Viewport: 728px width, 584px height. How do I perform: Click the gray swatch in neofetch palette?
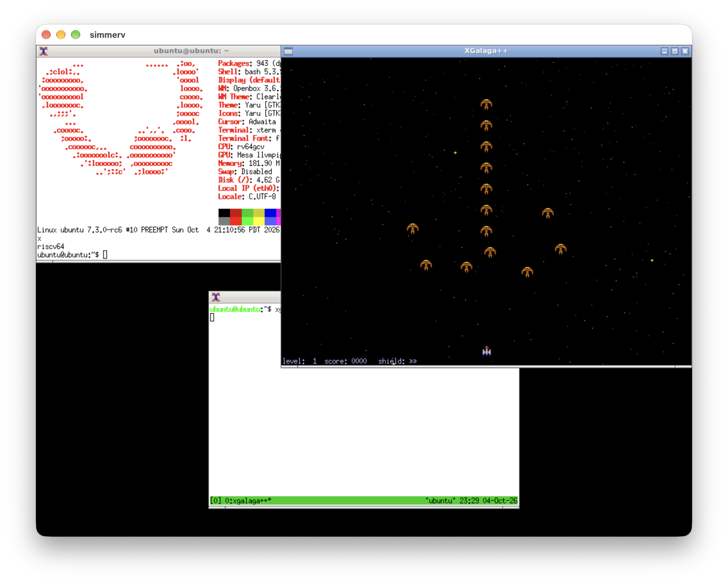[224, 221]
